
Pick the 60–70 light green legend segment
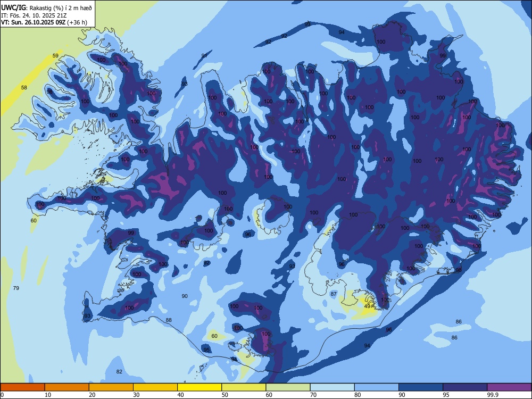coord(288,387)
